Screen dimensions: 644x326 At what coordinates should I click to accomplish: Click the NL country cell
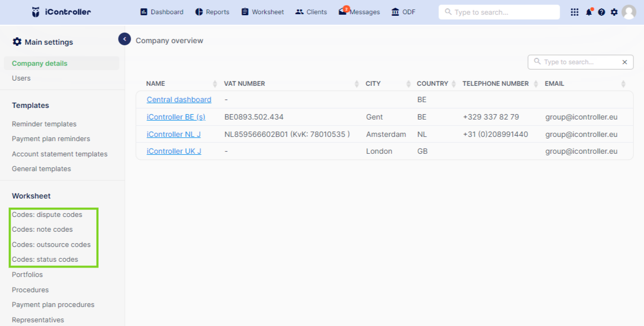pyautogui.click(x=422, y=134)
